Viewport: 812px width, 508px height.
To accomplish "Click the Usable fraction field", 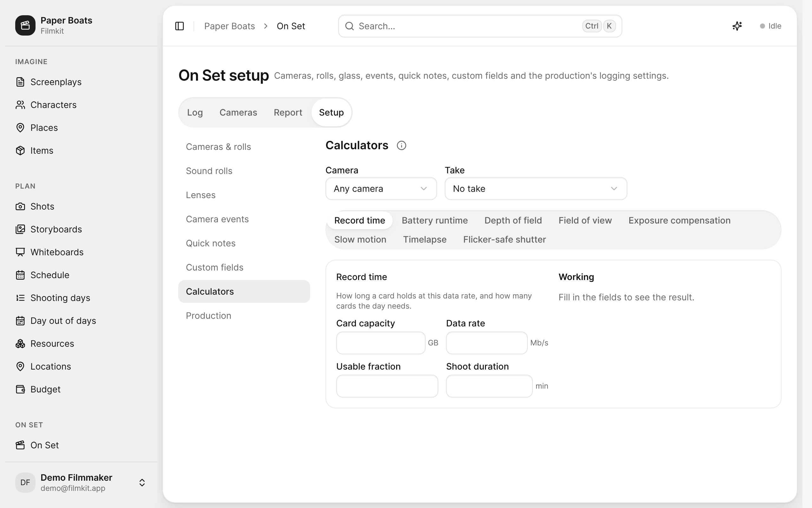I will [x=387, y=386].
